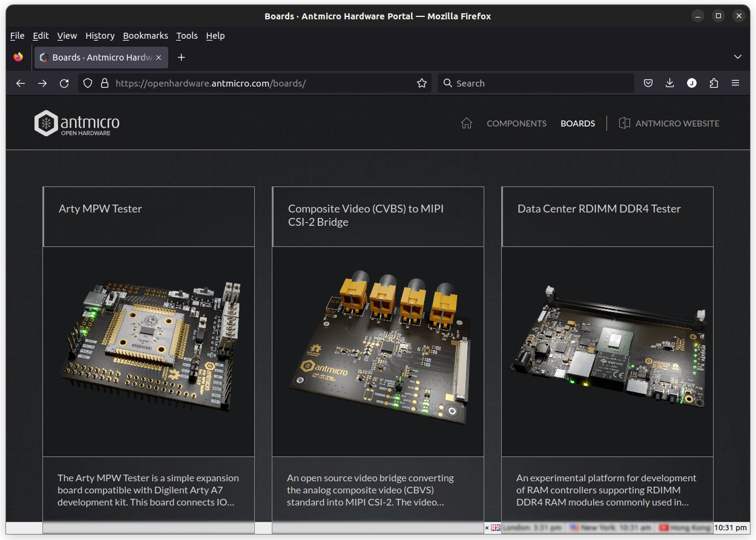Image resolution: width=756 pixels, height=540 pixels.
Task: Open the Edit menu
Action: [x=41, y=36]
